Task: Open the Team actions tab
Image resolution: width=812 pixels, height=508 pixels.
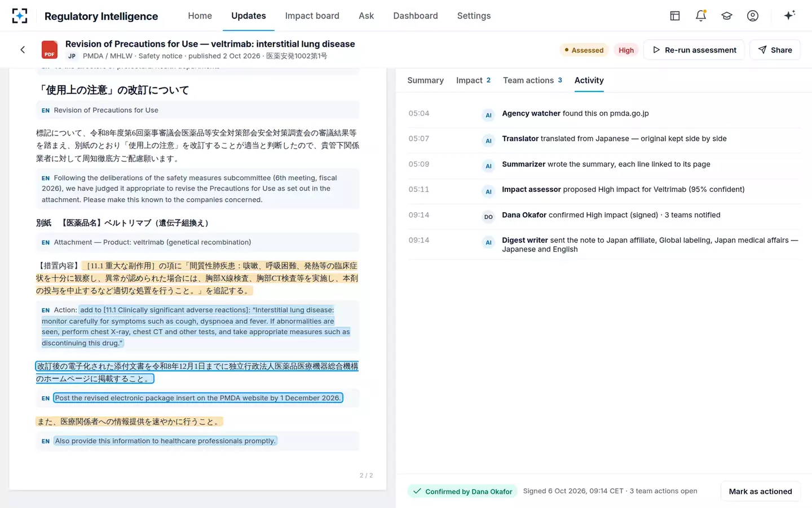Action: (x=532, y=80)
